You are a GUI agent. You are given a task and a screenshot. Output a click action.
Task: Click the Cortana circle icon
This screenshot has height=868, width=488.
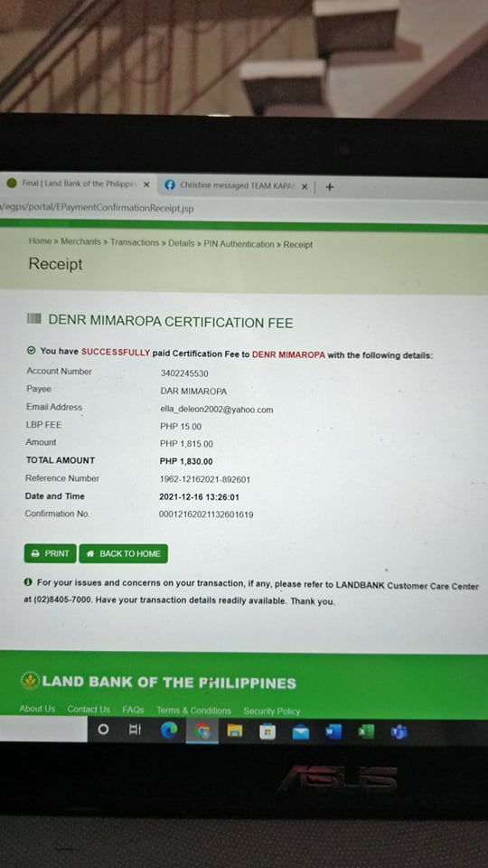point(103,730)
